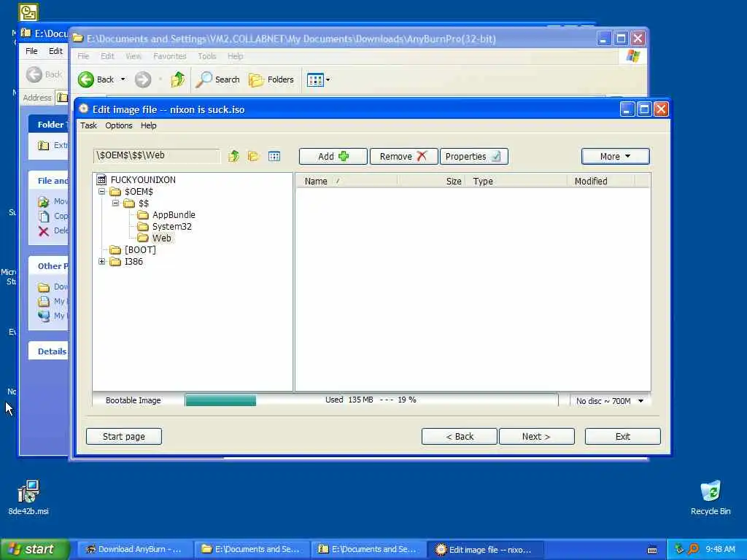Select the I386 folder label in the tree
This screenshot has width=747, height=560.
pyautogui.click(x=133, y=262)
